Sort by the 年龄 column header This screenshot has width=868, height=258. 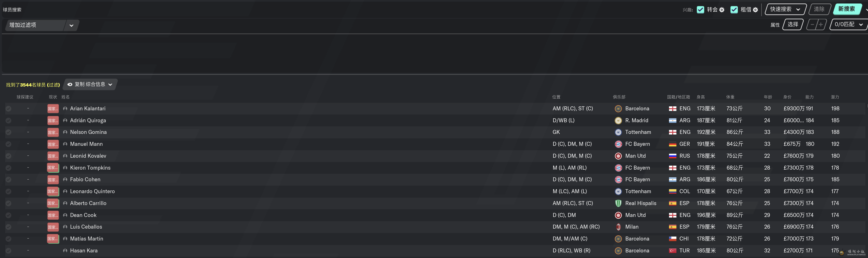pos(768,97)
